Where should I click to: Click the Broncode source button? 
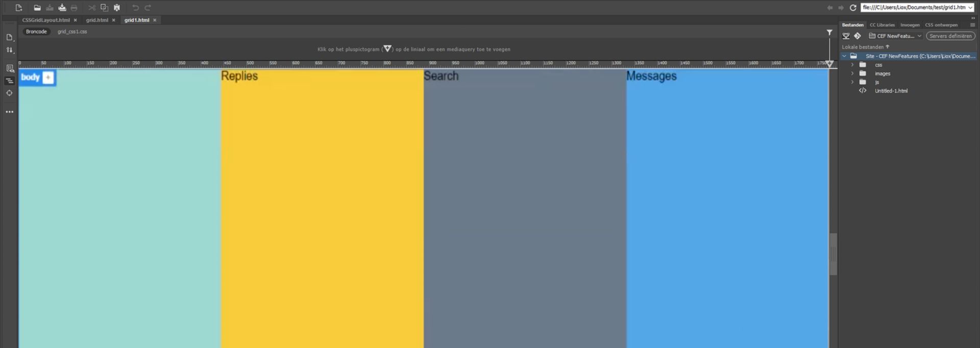(36, 32)
